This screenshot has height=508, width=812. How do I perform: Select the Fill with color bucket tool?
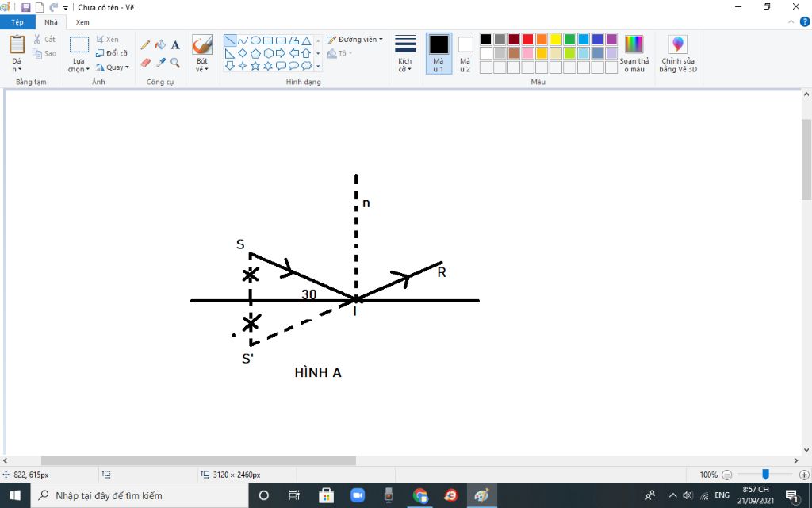click(160, 45)
